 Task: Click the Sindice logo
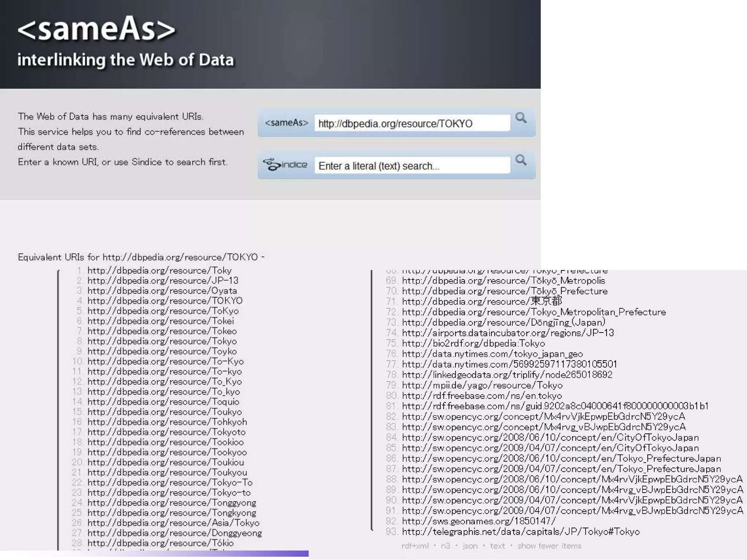[285, 165]
